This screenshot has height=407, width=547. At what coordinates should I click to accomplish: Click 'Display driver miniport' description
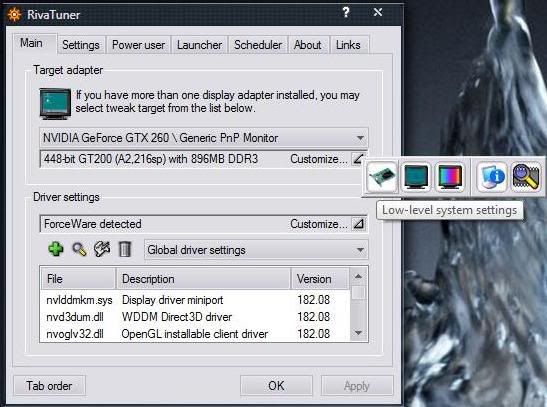tap(173, 300)
